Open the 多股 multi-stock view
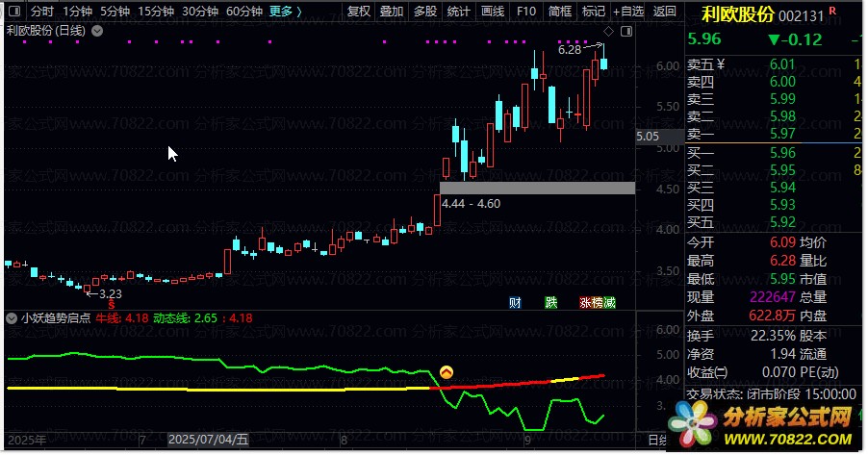 [x=425, y=12]
